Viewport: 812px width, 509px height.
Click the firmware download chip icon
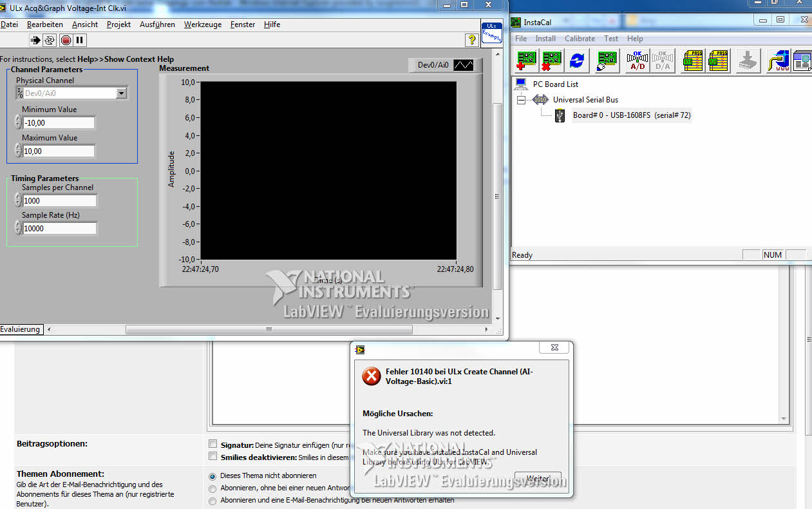tap(748, 61)
